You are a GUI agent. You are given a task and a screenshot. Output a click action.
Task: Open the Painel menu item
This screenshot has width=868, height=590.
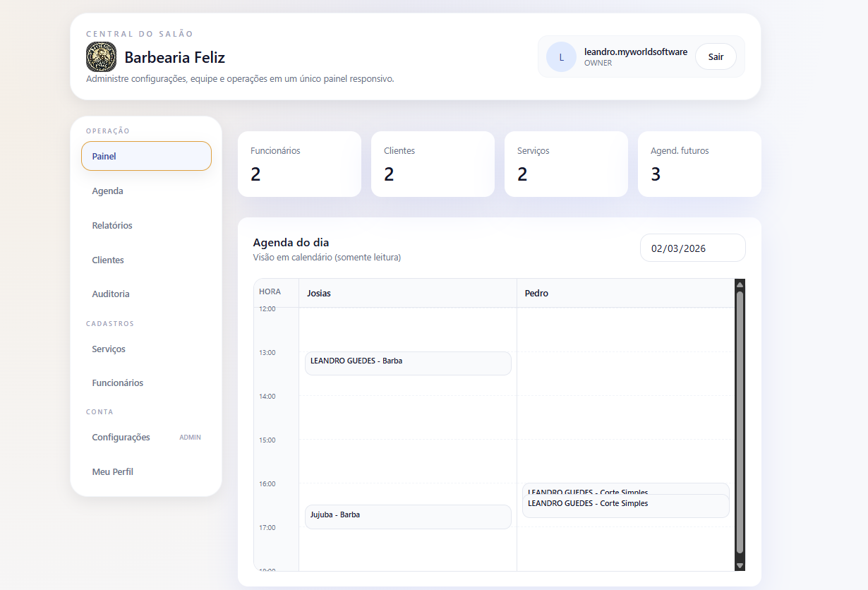146,156
